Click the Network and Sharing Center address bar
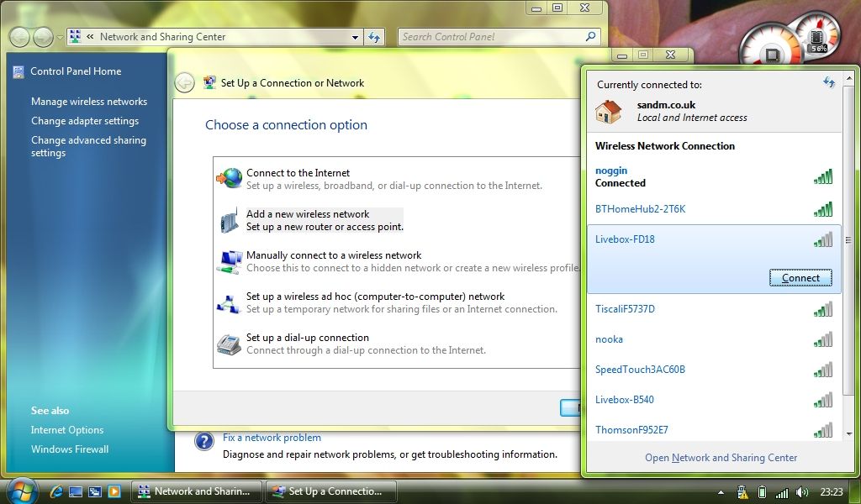Image resolution: width=861 pixels, height=504 pixels. [214, 37]
